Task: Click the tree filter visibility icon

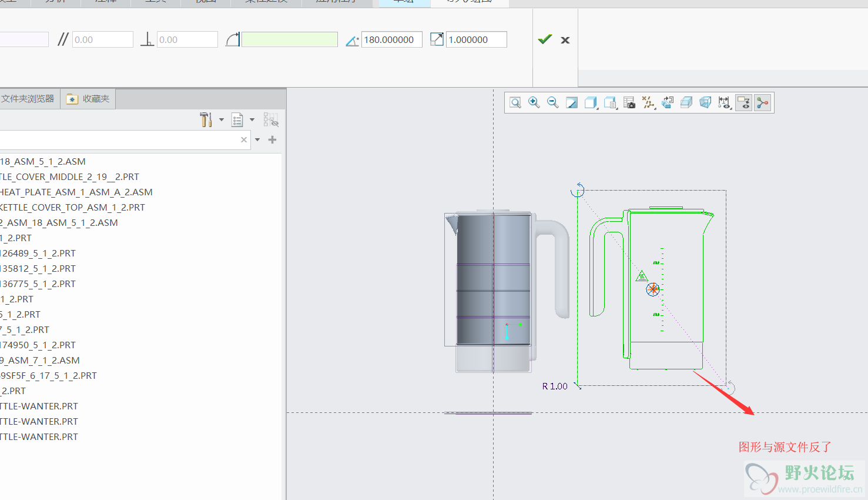Action: pyautogui.click(x=271, y=120)
